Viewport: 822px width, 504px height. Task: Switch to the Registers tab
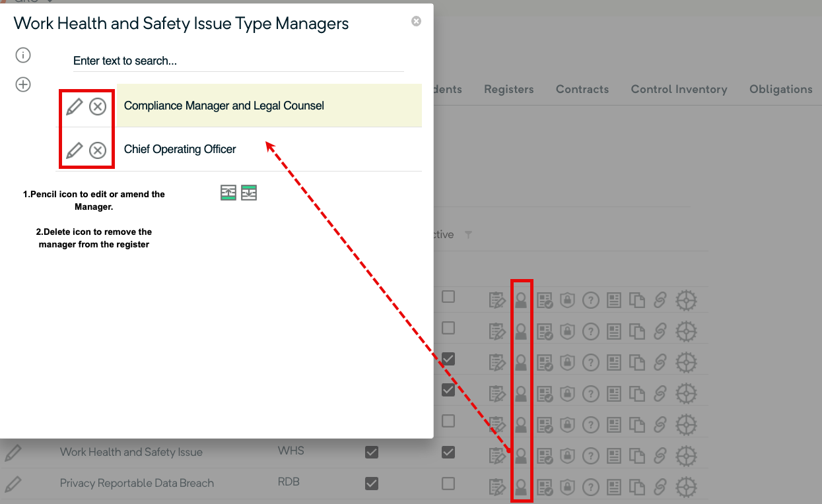click(x=508, y=89)
